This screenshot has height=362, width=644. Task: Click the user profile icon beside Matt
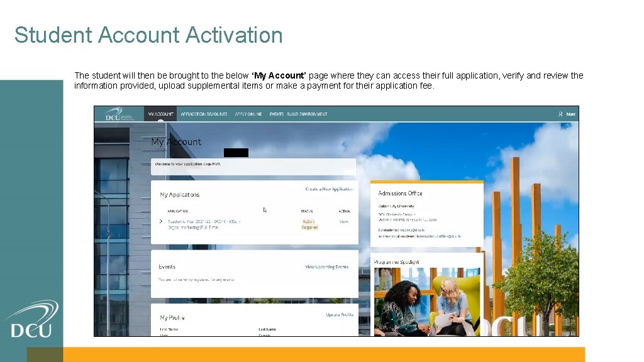tap(560, 114)
